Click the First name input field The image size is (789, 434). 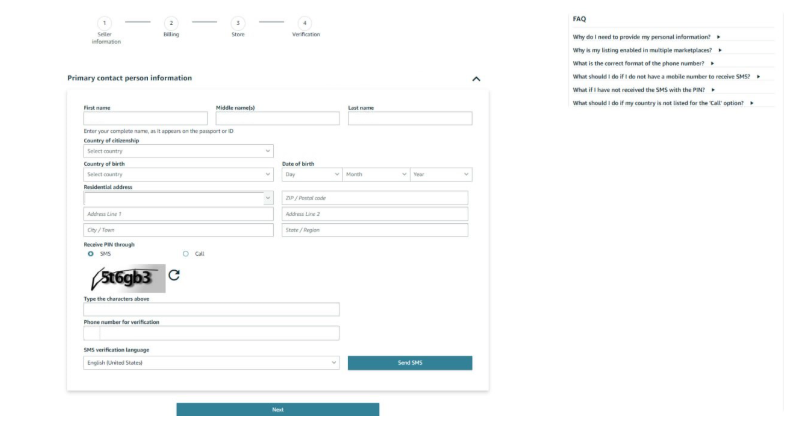click(145, 119)
